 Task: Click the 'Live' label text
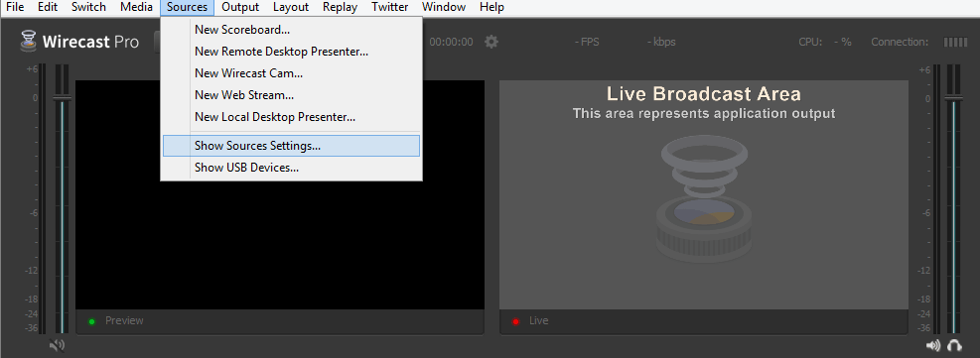click(539, 320)
